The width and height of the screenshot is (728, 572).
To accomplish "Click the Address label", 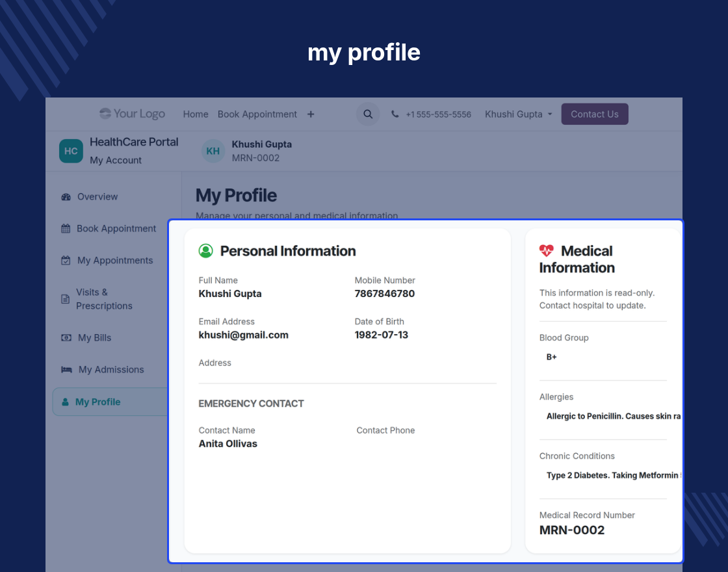I will point(214,363).
